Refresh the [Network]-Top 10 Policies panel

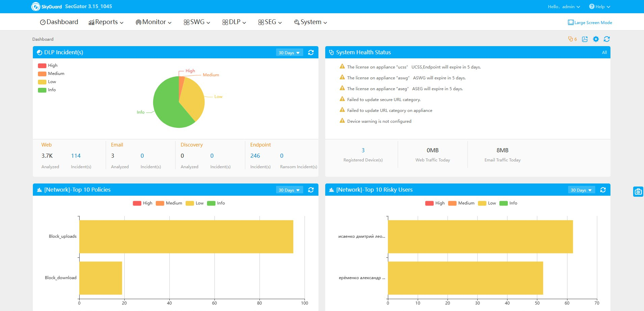tap(311, 190)
